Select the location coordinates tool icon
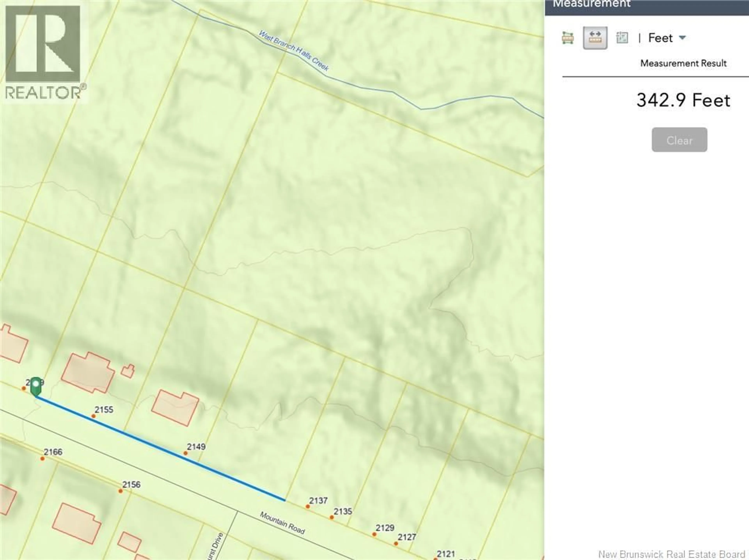 [x=622, y=38]
